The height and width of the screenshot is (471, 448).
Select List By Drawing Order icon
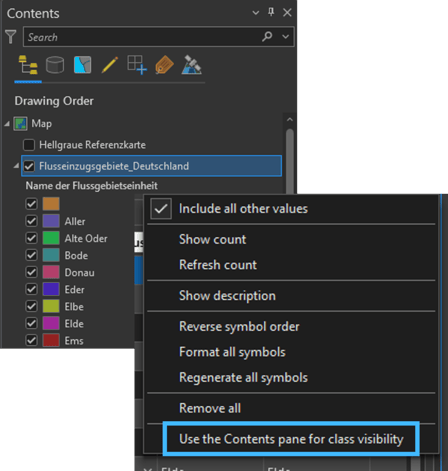click(28, 65)
